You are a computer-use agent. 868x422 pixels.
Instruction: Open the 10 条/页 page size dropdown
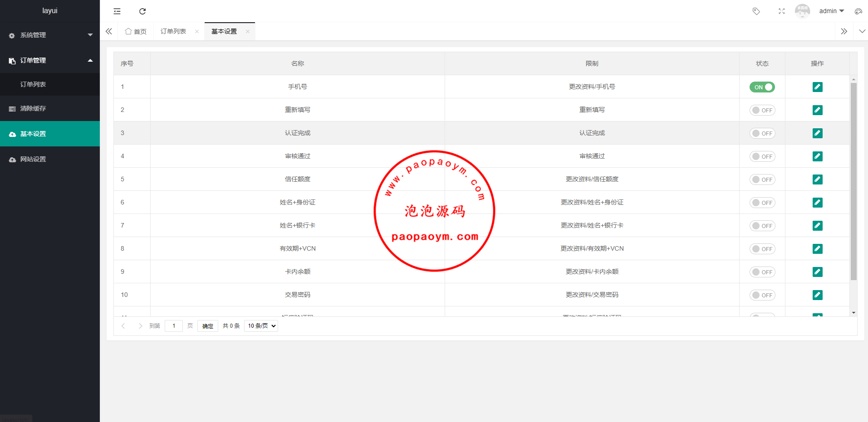[x=261, y=326]
